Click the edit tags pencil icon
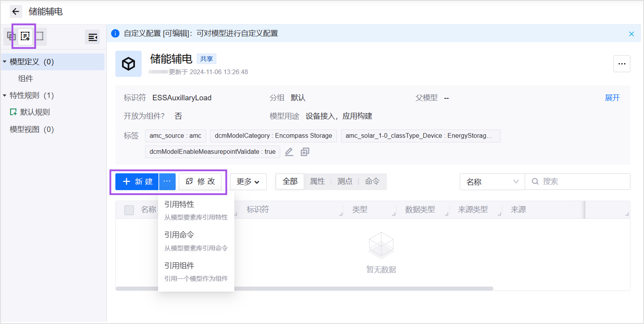 pos(289,152)
